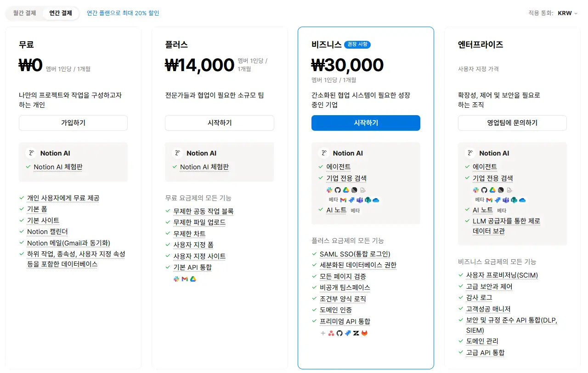588x373 pixels.
Task: Click the Asana icon under 프리미엄 API 통합
Action: click(331, 333)
